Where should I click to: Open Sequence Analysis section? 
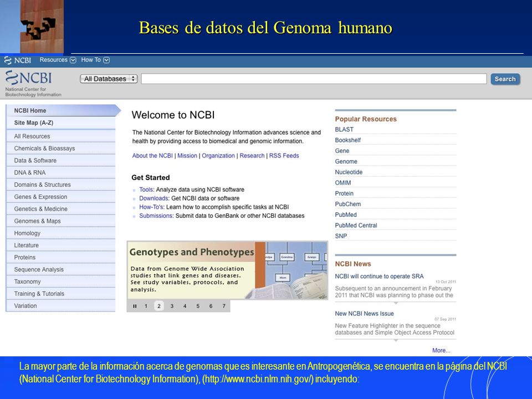pyautogui.click(x=61, y=269)
